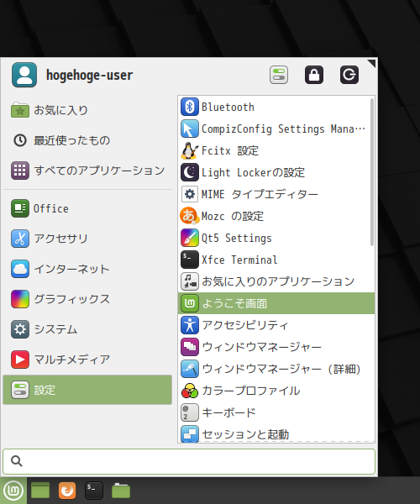Select the Office category
420x504 pixels.
click(x=87, y=208)
